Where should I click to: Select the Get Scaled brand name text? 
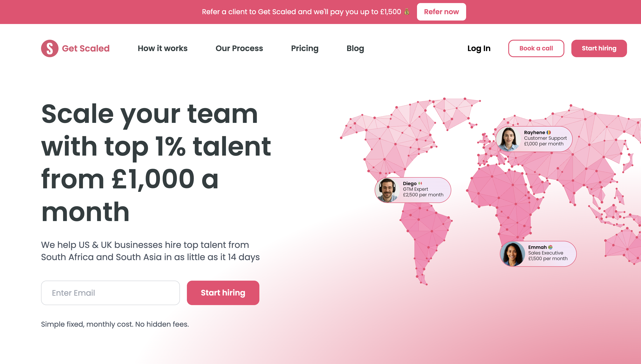[86, 48]
